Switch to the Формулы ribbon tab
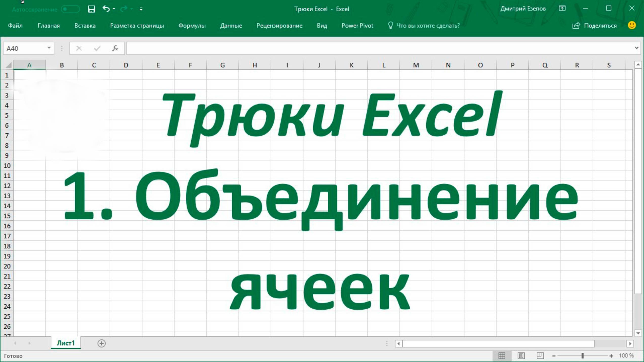The image size is (644, 362). [x=192, y=25]
